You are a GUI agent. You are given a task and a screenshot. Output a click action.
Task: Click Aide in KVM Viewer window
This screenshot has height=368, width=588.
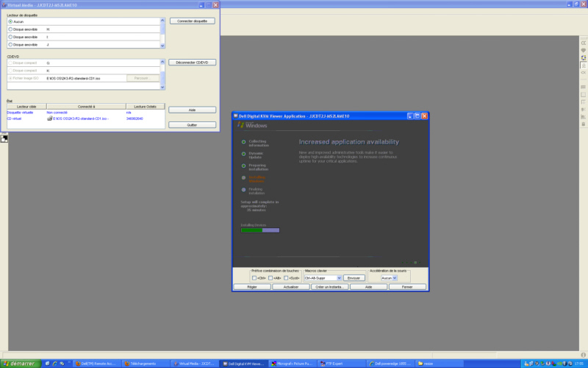point(369,287)
